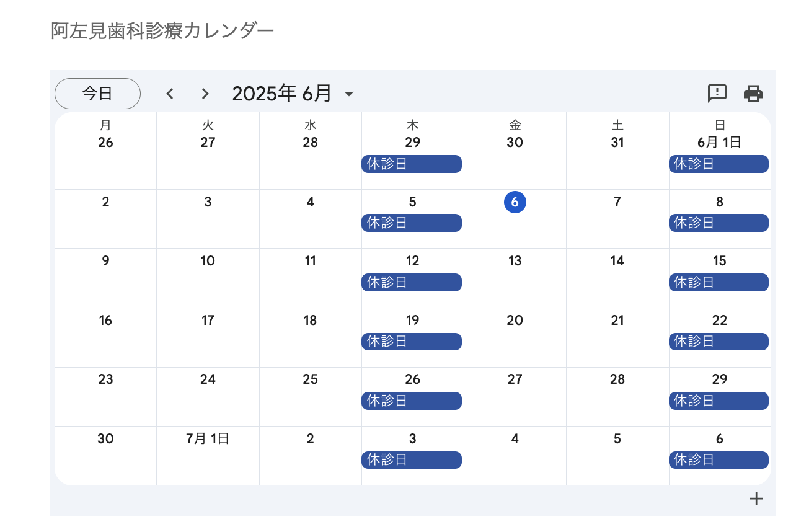This screenshot has height=532, width=796.
Task: Open 休診日 event on July 3
Action: click(x=412, y=460)
